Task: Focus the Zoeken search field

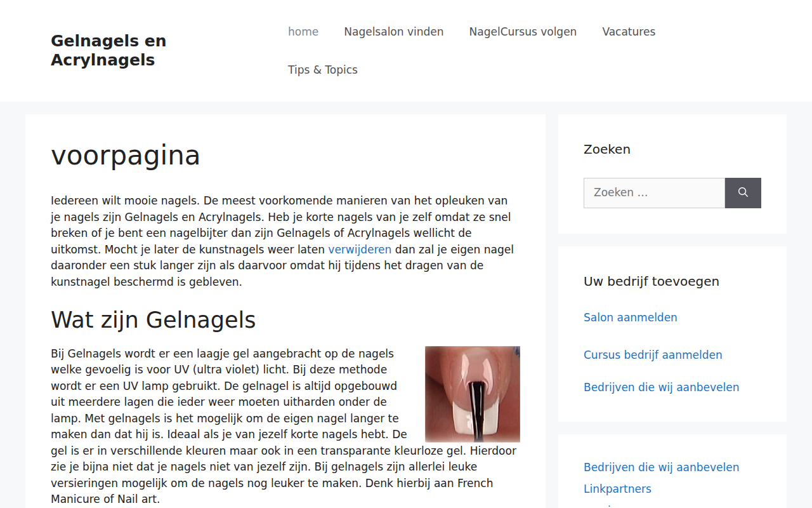Action: coord(654,193)
